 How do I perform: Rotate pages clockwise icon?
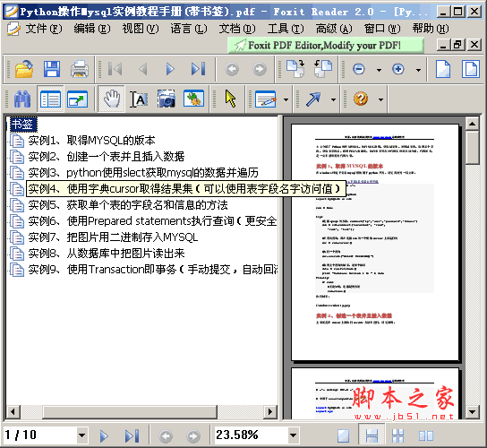(x=295, y=69)
